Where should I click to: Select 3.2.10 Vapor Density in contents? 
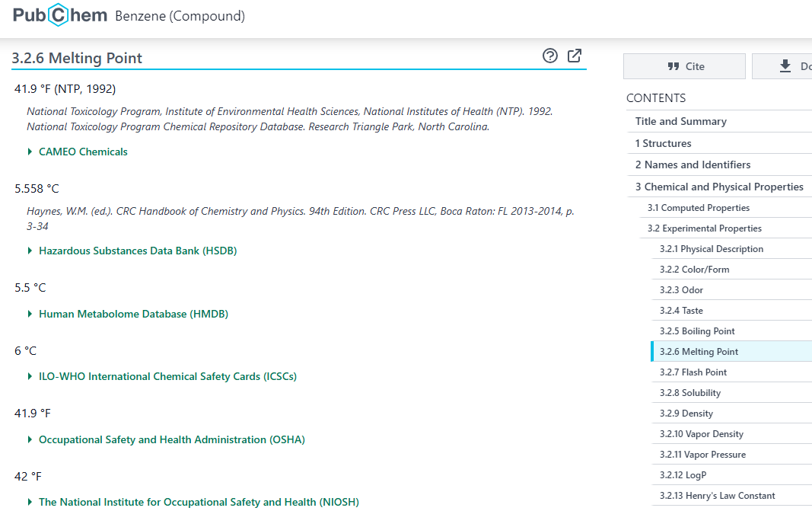(x=702, y=434)
